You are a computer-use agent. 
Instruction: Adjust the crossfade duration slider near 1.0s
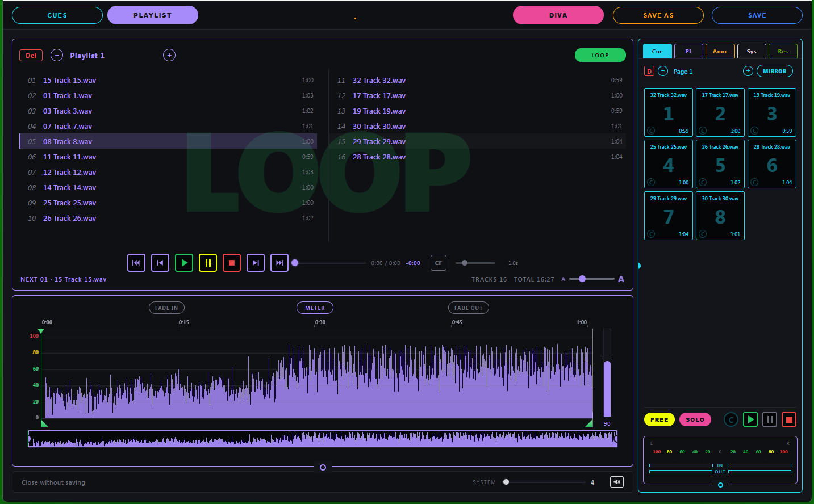475,263
